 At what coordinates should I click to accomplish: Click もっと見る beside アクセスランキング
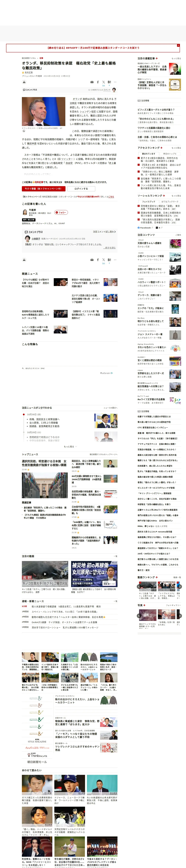[176, 148]
